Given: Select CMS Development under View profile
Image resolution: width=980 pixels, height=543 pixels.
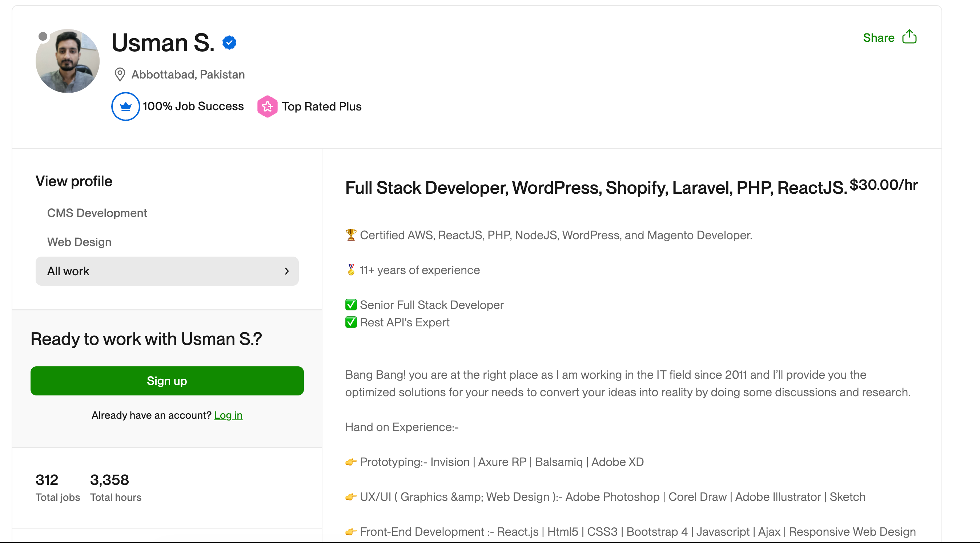Looking at the screenshot, I should [x=97, y=213].
